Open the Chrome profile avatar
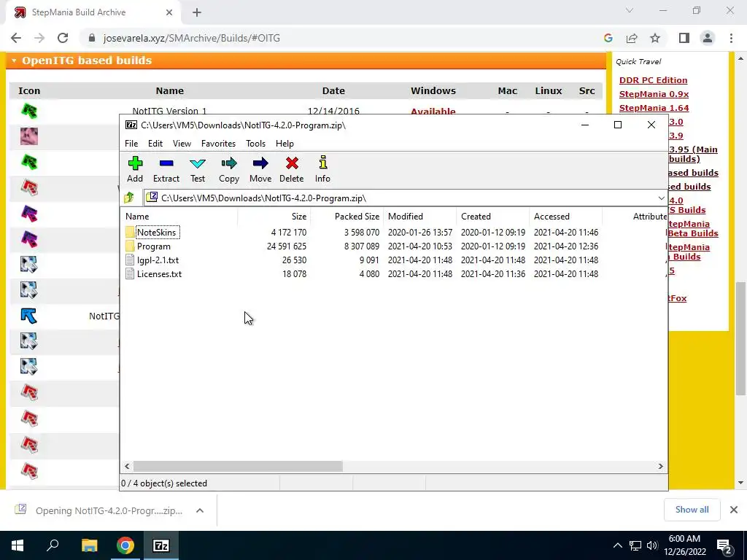 708,38
